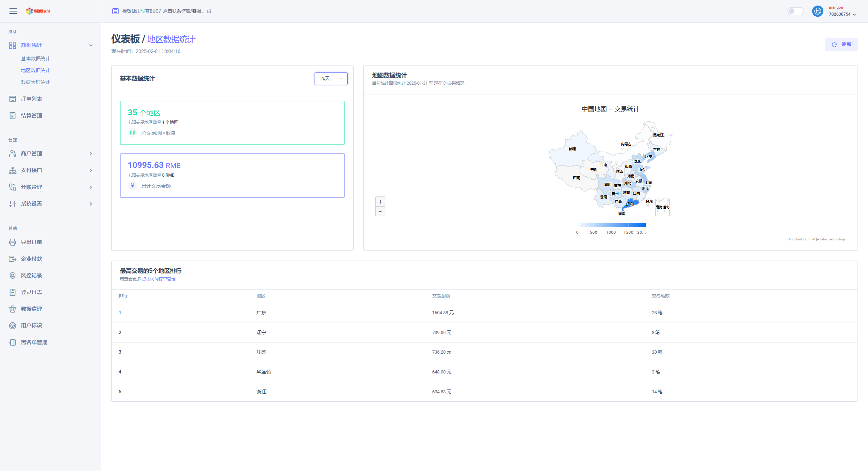Click the settlement management icon
Viewport: 868px width, 471px height.
click(13, 116)
